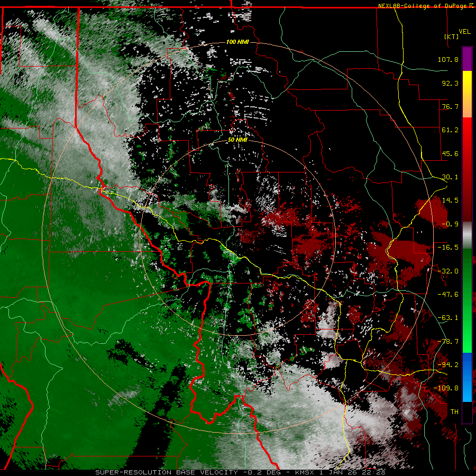
Task: Click the VEL legend title
Action: [x=464, y=32]
